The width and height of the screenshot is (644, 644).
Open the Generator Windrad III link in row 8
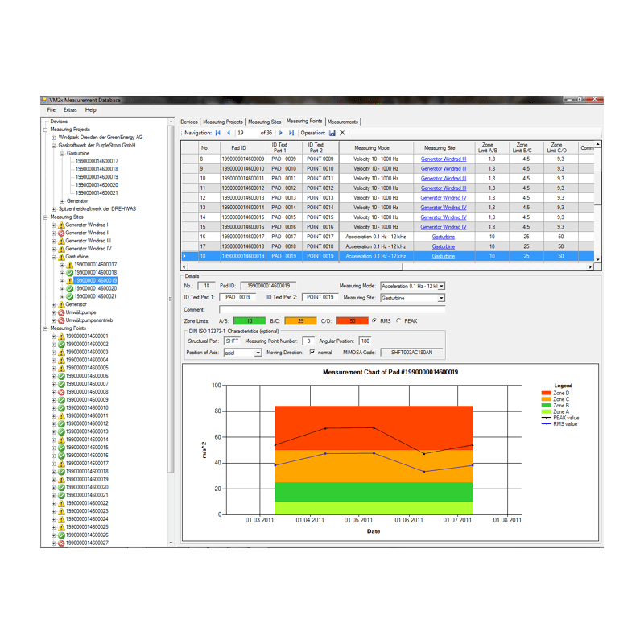point(443,159)
